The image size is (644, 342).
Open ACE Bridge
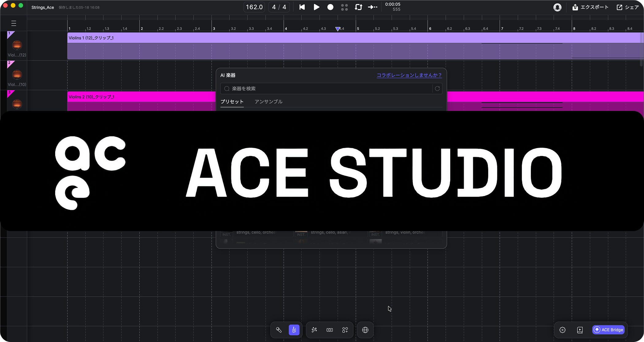(608, 330)
